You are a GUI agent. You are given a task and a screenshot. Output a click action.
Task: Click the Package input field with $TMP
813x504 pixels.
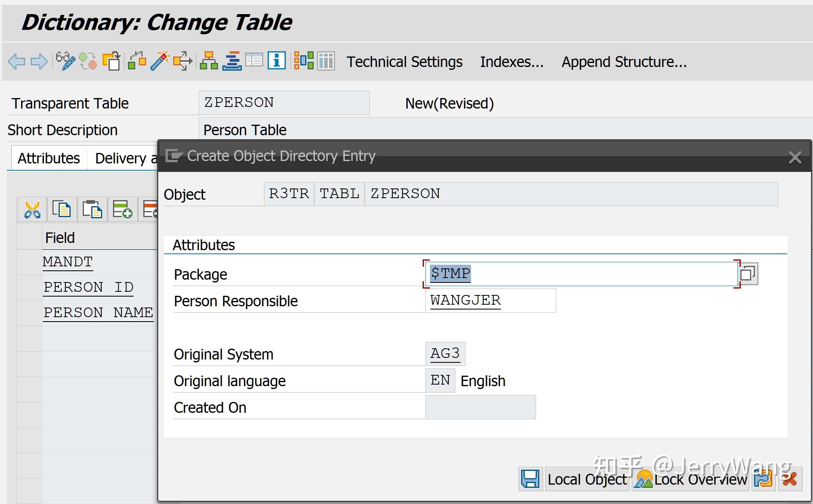click(x=581, y=274)
